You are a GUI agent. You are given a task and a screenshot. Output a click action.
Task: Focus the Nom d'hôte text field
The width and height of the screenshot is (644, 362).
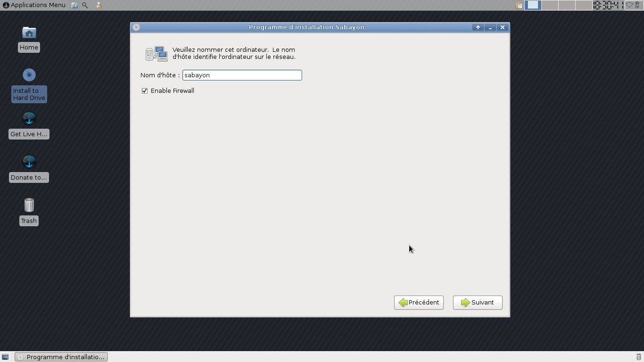pyautogui.click(x=242, y=75)
